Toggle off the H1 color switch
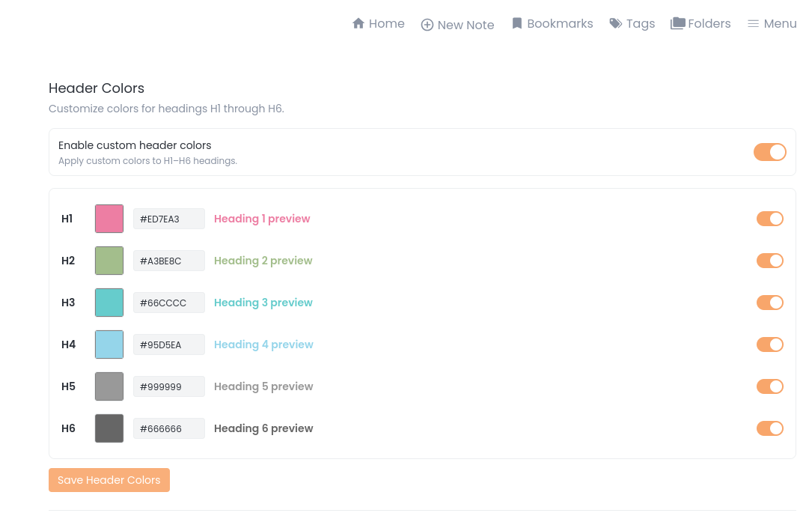Image resolution: width=812 pixels, height=516 pixels. click(770, 219)
